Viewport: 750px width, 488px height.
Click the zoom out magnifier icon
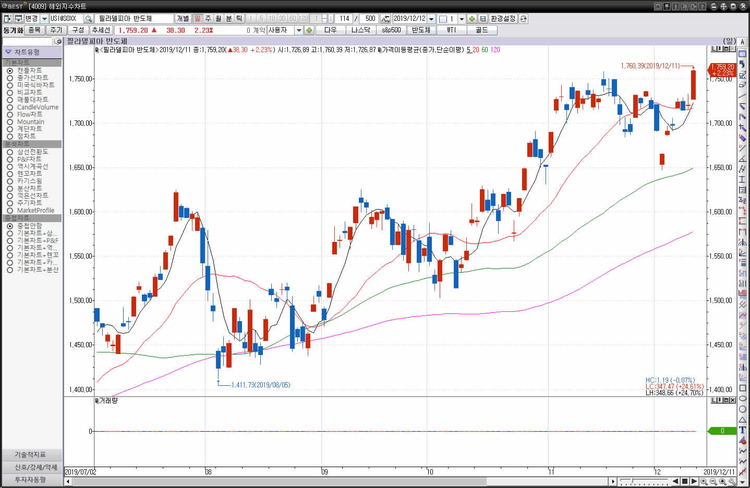tap(713, 481)
